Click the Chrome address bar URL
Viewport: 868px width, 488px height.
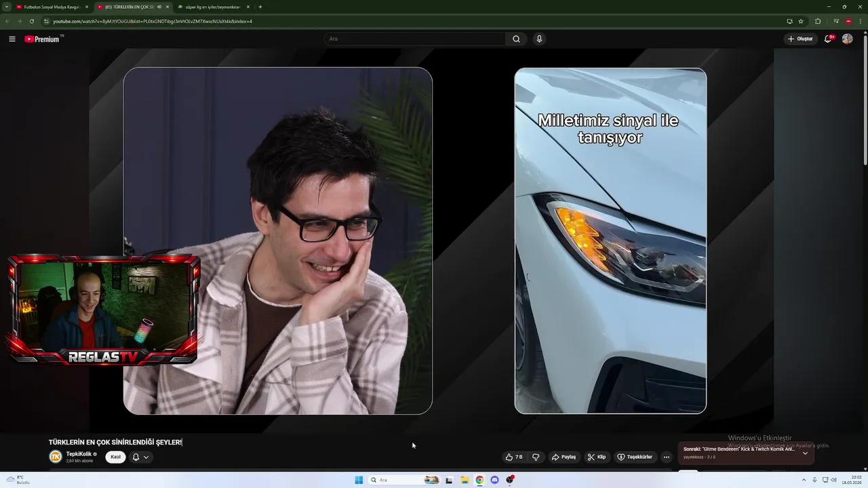(153, 21)
